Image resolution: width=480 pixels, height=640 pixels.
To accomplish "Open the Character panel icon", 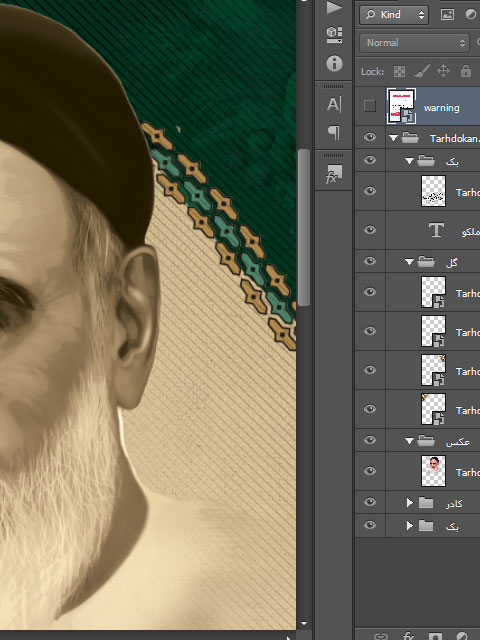I will coord(334,104).
